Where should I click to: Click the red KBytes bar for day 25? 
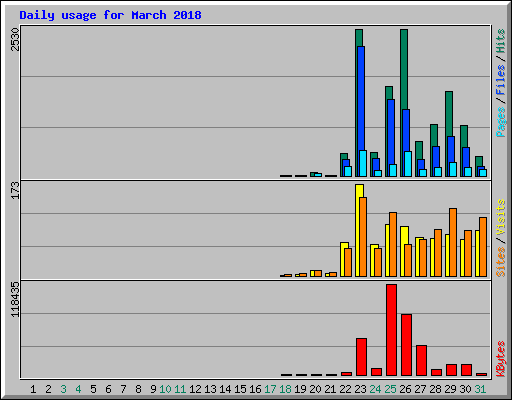click(x=391, y=330)
